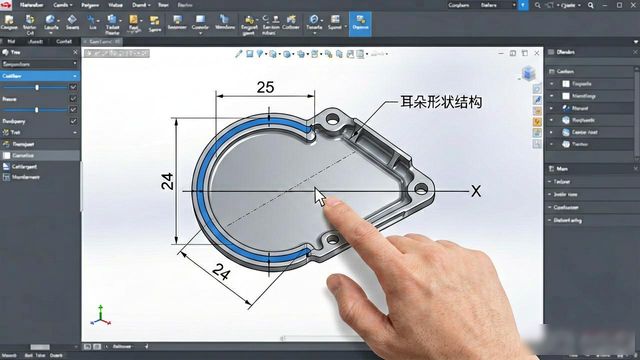Viewport: 640px width, 360px height.
Task: Click the XYZ axis triad in the viewport corner
Action: tap(100, 316)
